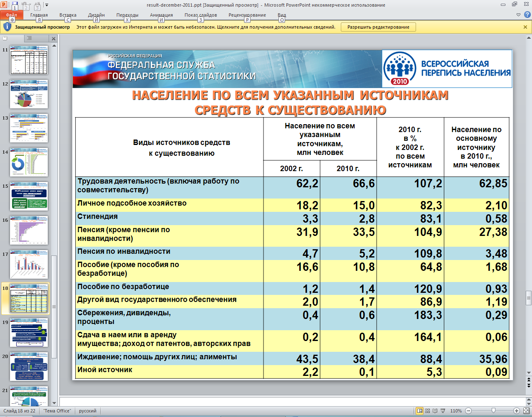Start Slide Show view icon in status bar

coord(443,411)
